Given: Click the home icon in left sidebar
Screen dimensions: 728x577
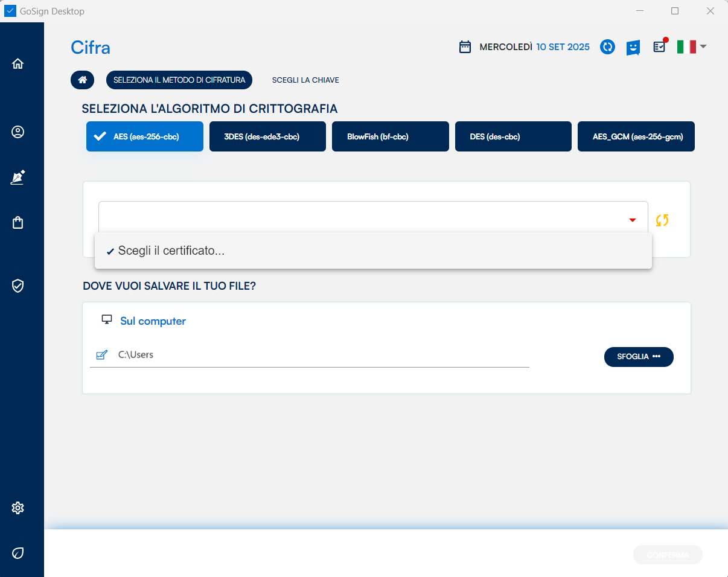Looking at the screenshot, I should (18, 63).
